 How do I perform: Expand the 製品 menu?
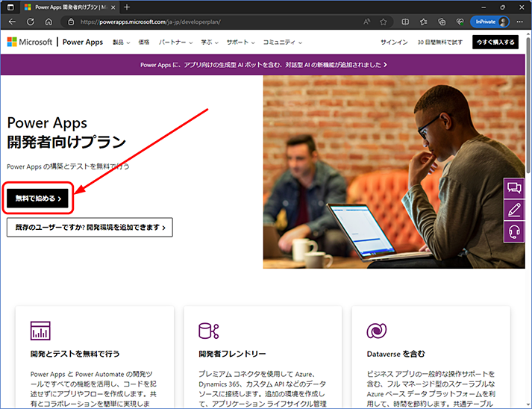pyautogui.click(x=121, y=43)
